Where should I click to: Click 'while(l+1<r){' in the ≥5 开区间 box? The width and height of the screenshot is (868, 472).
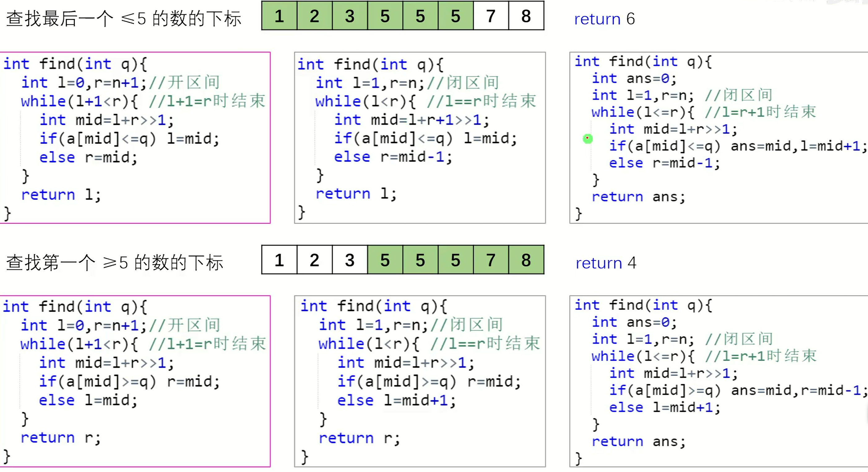(79, 344)
